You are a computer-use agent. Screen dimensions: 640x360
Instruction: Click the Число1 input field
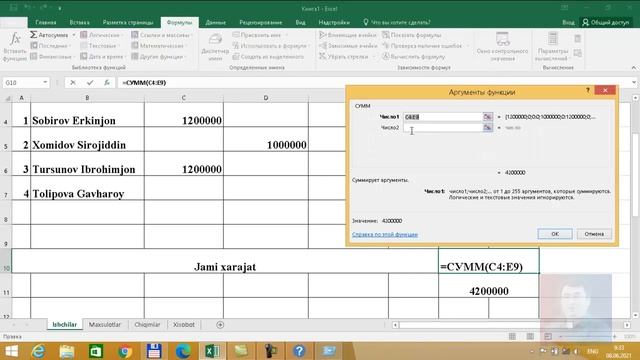(x=442, y=117)
